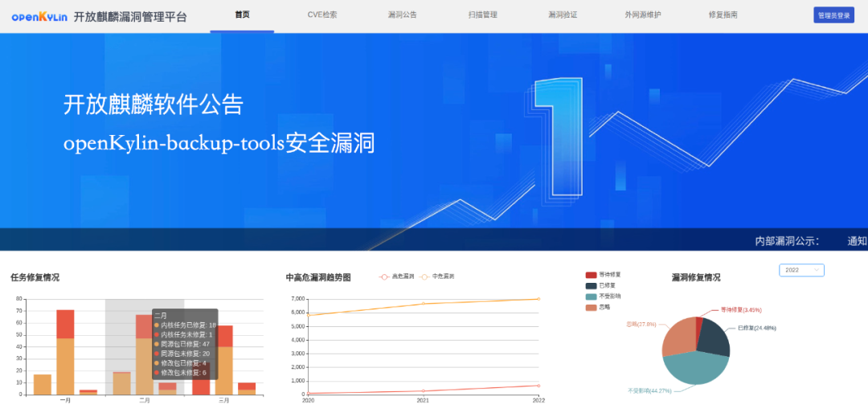Click the openKylin logo
Screen dimensions: 868x409
click(x=37, y=16)
